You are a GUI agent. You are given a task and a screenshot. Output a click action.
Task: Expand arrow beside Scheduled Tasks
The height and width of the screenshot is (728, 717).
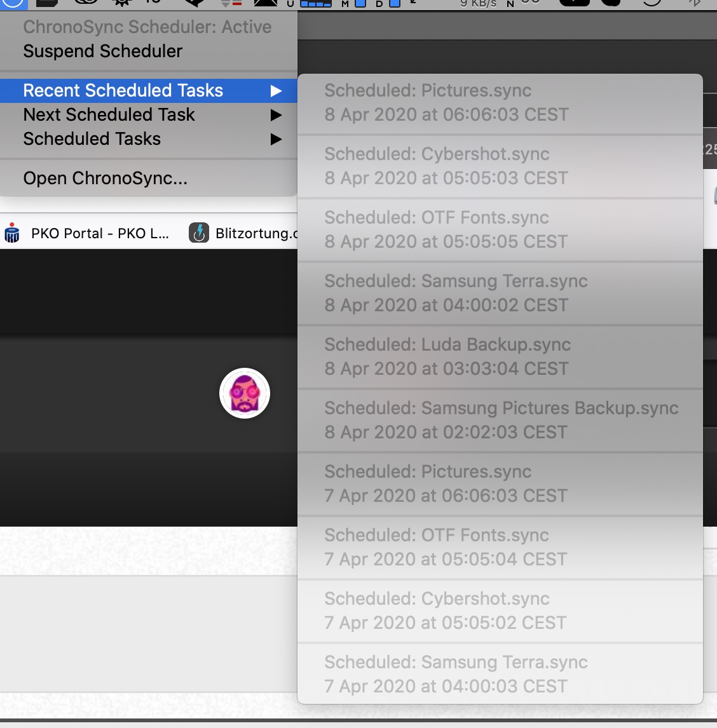pyautogui.click(x=277, y=139)
